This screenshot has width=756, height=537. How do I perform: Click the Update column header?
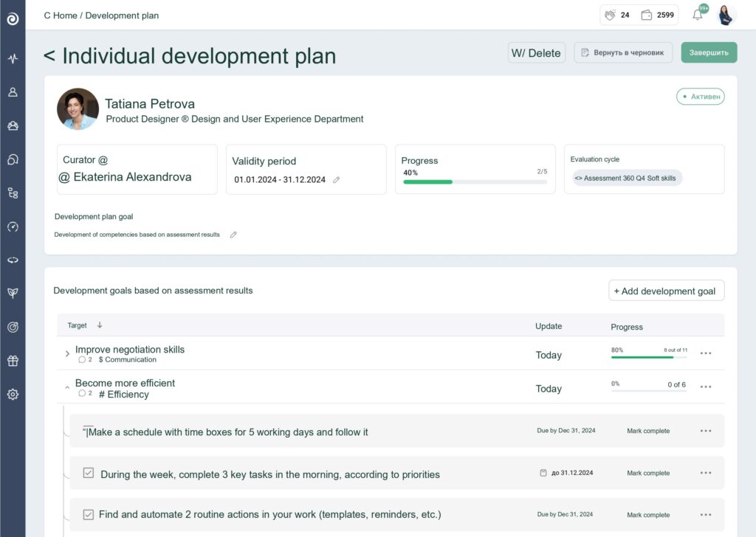tap(549, 326)
